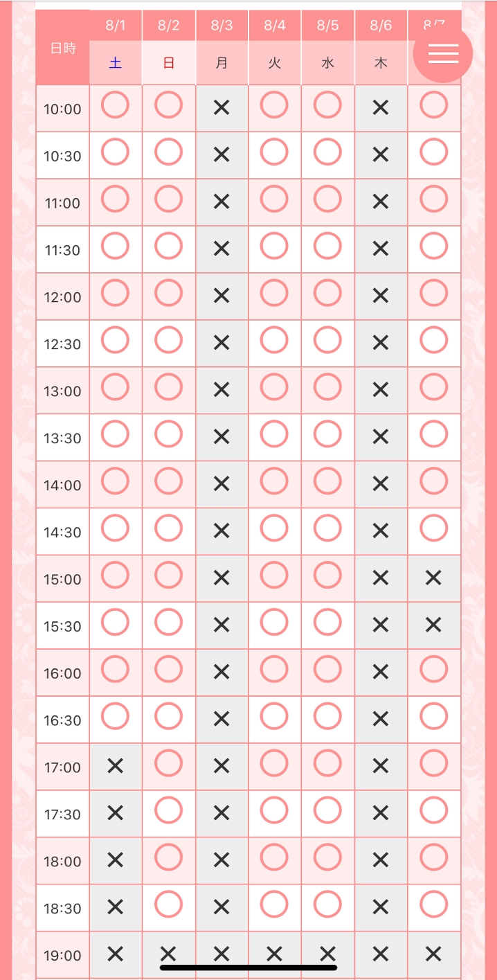
Task: Select the last-column 12:00 circle slot
Action: coord(434,293)
